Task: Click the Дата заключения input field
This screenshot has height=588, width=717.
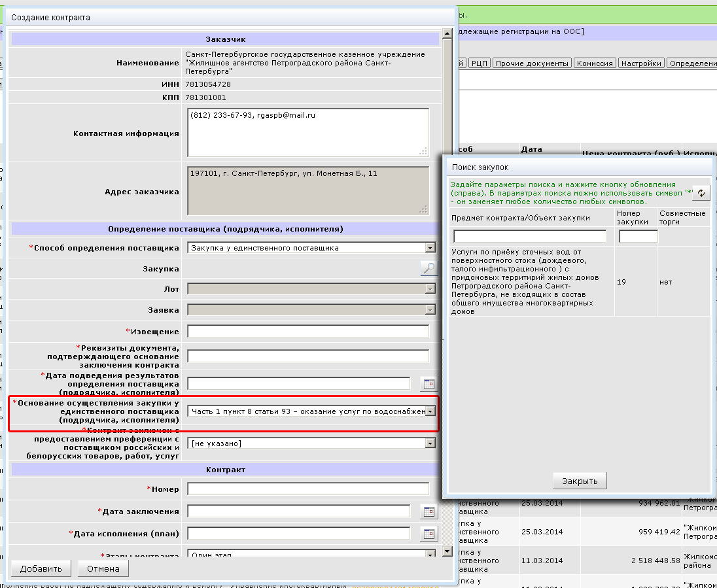Action: (x=298, y=511)
